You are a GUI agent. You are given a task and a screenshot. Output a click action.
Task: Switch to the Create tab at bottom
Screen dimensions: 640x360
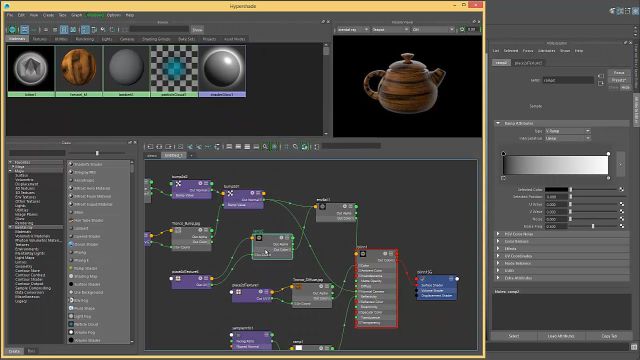tap(14, 351)
